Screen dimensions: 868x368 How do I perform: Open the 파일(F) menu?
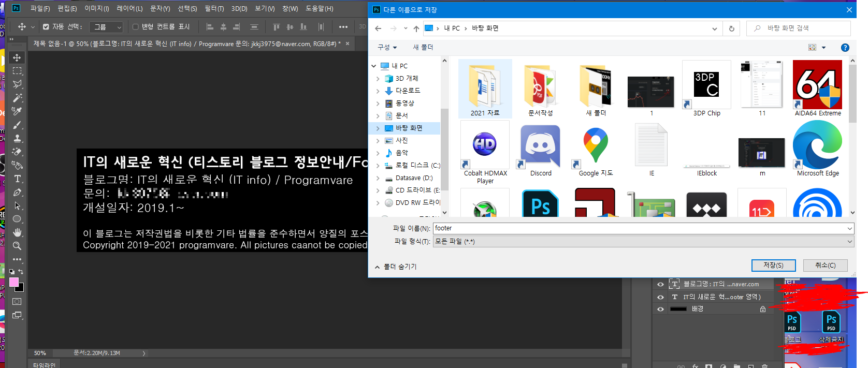tap(40, 9)
